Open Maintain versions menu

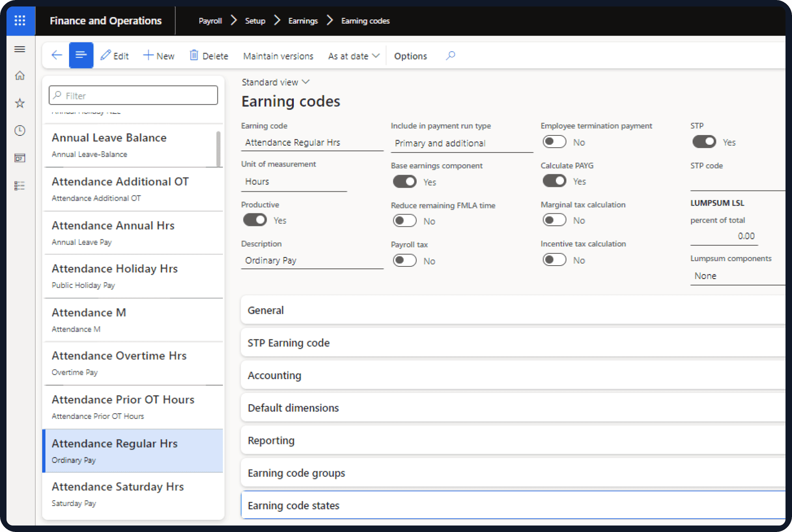[278, 56]
